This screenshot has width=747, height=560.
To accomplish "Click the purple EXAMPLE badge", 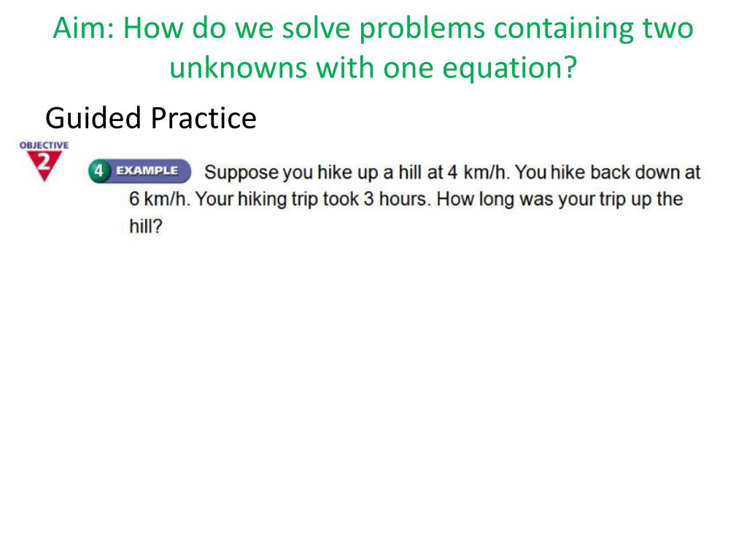I will [x=139, y=171].
